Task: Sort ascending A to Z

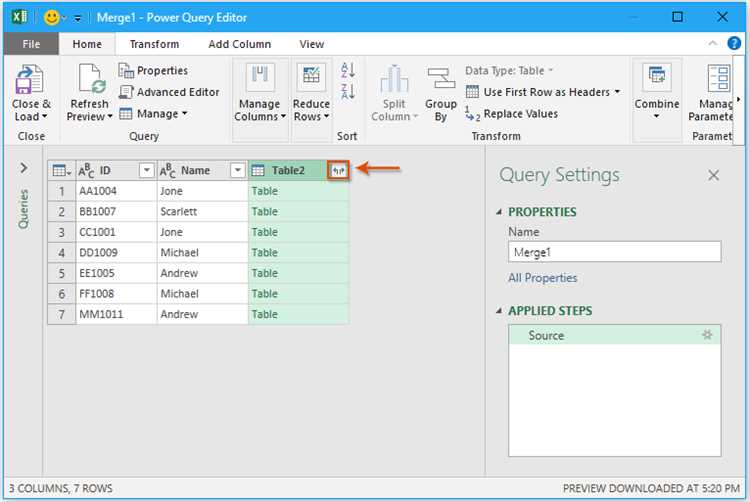Action: point(348,70)
